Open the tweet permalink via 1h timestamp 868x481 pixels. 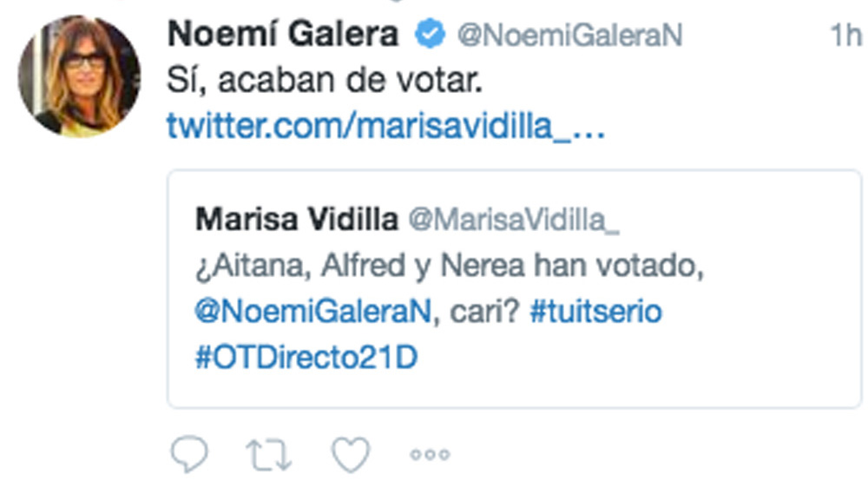(845, 36)
